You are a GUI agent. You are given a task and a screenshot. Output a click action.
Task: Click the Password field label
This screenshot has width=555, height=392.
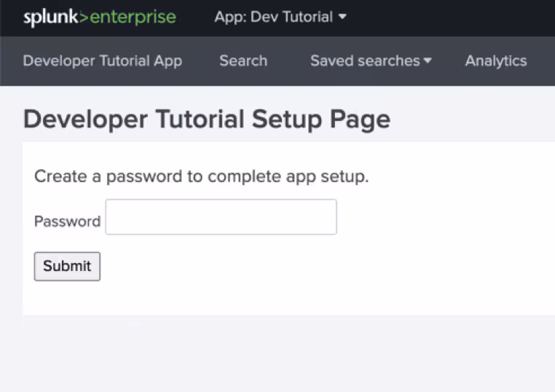pos(67,222)
